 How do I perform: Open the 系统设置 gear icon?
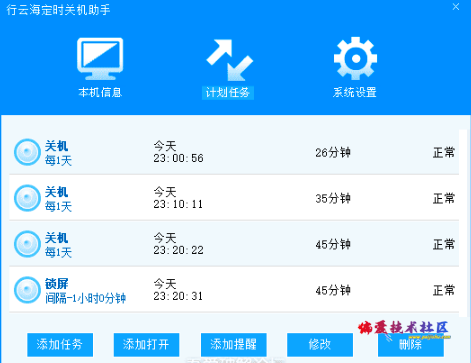[x=355, y=58]
